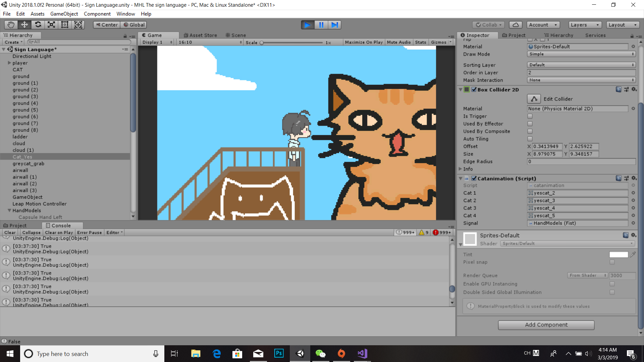Select the Rotate tool
The height and width of the screenshot is (362, 644).
coord(38,24)
